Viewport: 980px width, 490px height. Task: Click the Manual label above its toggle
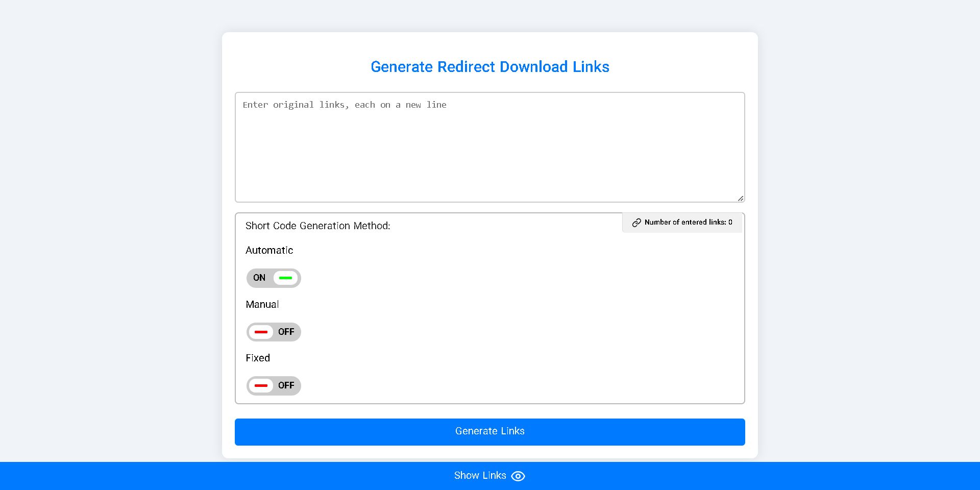click(x=262, y=304)
